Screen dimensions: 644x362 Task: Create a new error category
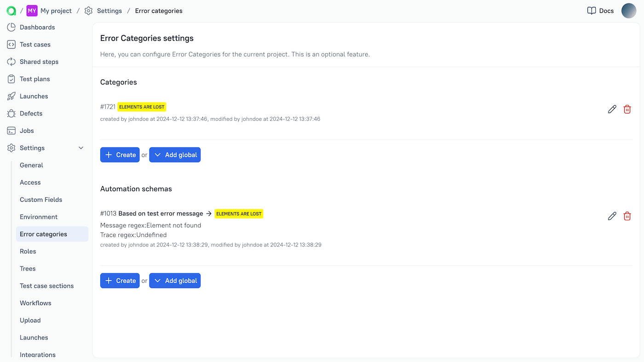pos(120,154)
